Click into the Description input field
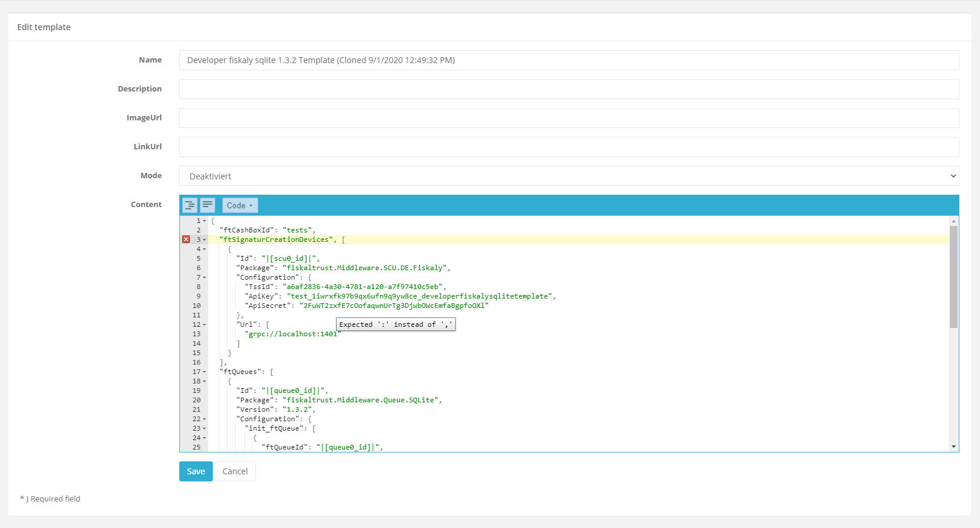The width and height of the screenshot is (980, 528). [569, 89]
